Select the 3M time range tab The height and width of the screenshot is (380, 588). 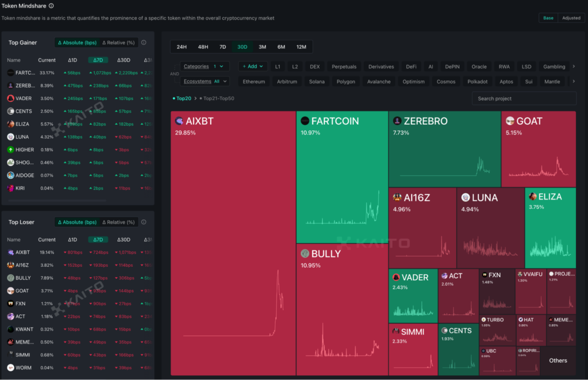(x=262, y=47)
